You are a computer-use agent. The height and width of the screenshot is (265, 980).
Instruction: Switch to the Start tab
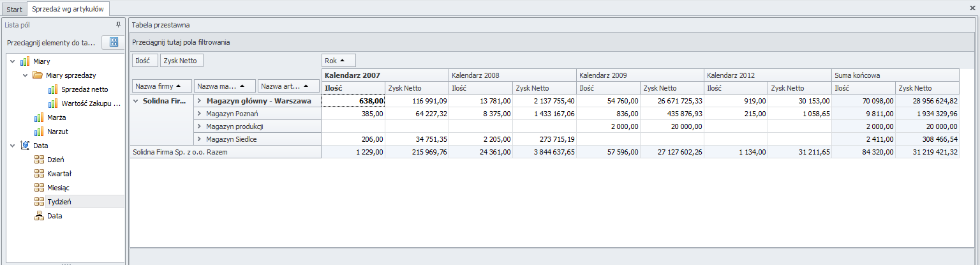tap(14, 9)
